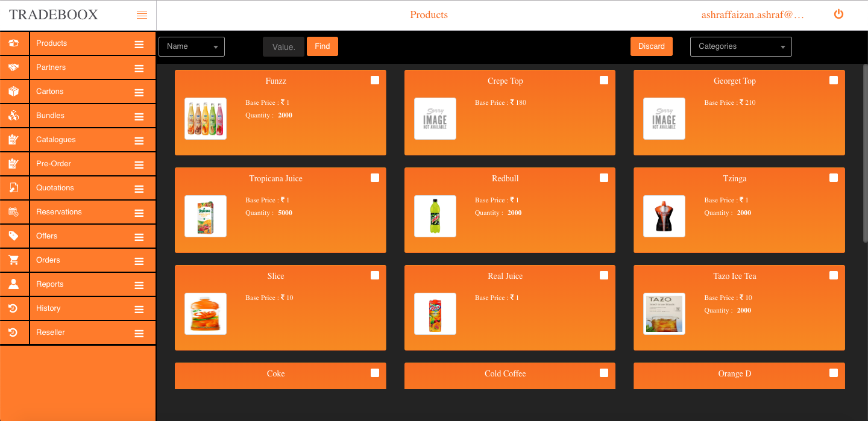Click the product list vertical scrollbar

(x=866, y=153)
